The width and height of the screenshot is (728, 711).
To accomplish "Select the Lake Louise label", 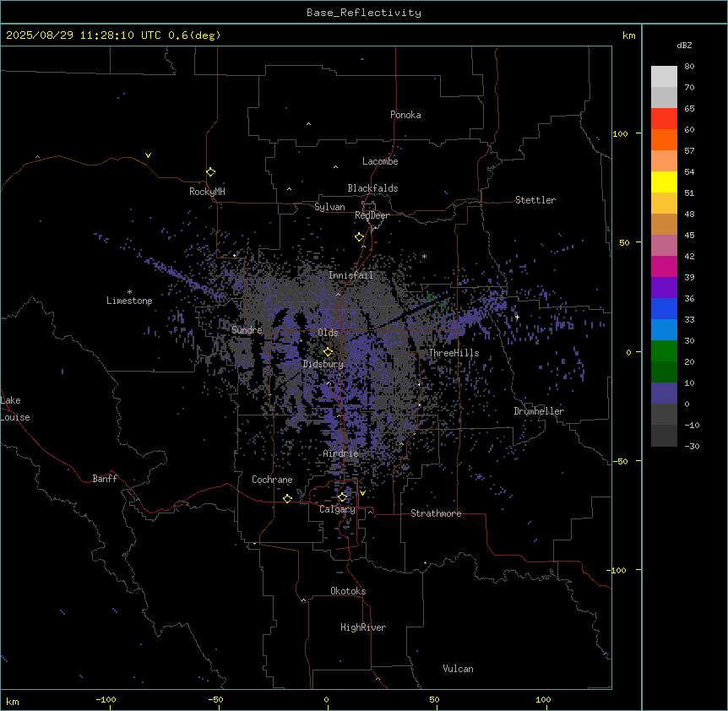I will coord(15,409).
